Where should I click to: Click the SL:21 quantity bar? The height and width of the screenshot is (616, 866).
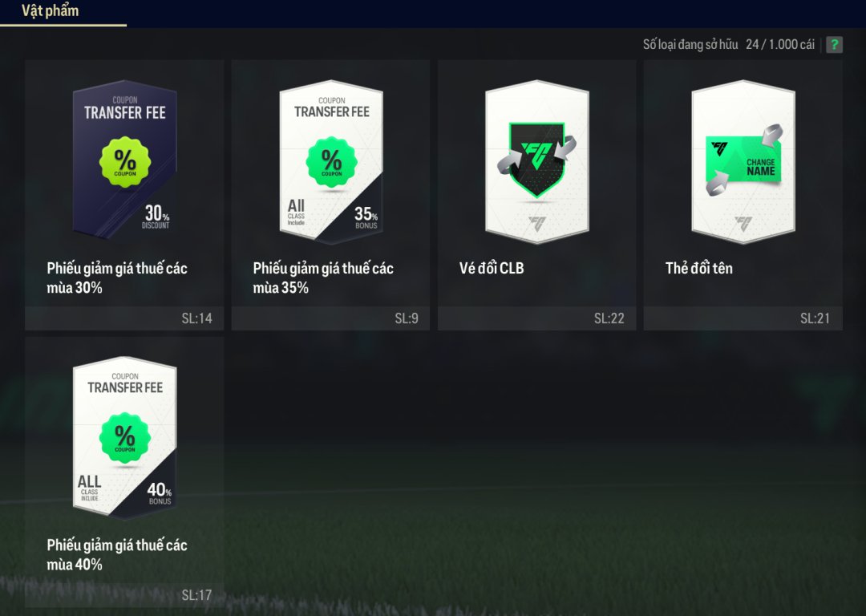pos(743,318)
